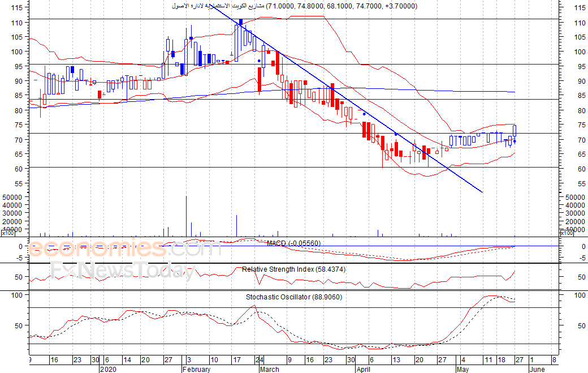Select the 30000 volume label on the right axis
Screen dimensions: 588x373
(x=575, y=213)
